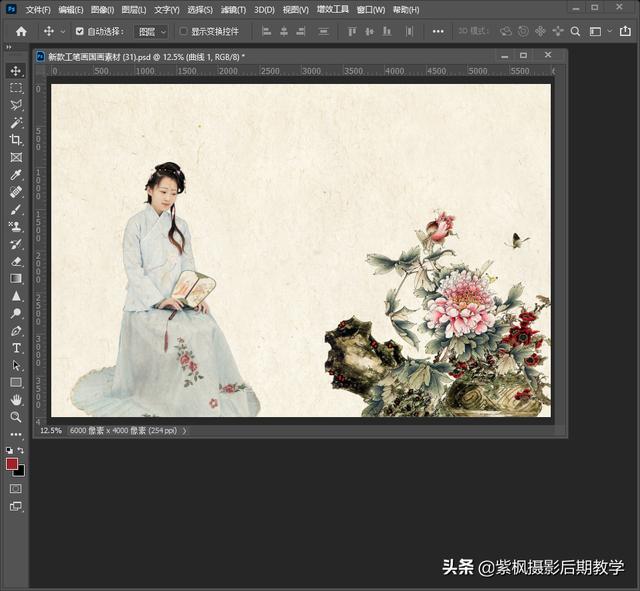
Task: Click the Home icon in options bar
Action: (21, 31)
